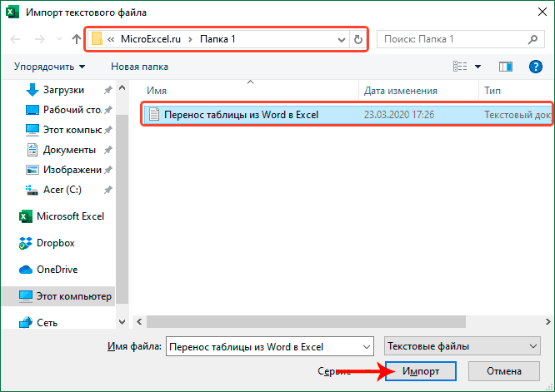Open the Сервис tools menu
Screen dimensions: 555x392
334,371
